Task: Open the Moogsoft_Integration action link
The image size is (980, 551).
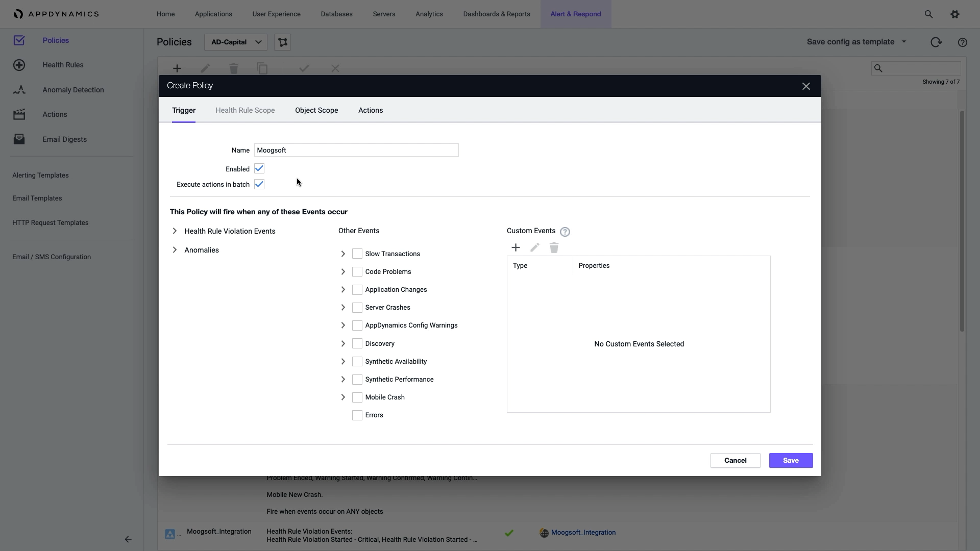Action: coord(583,533)
